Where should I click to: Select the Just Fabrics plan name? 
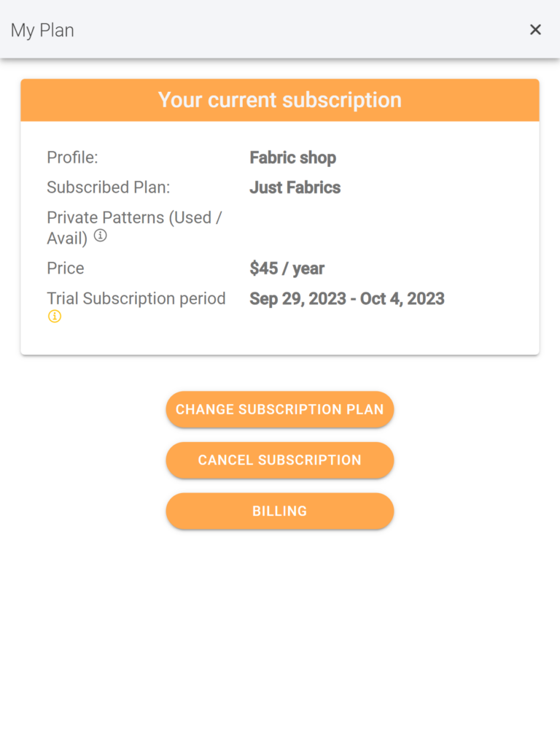pyautogui.click(x=295, y=187)
